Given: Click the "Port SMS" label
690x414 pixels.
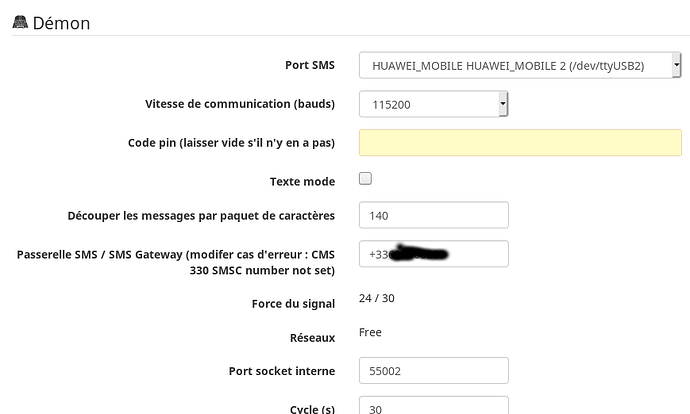Looking at the screenshot, I should pyautogui.click(x=309, y=65).
